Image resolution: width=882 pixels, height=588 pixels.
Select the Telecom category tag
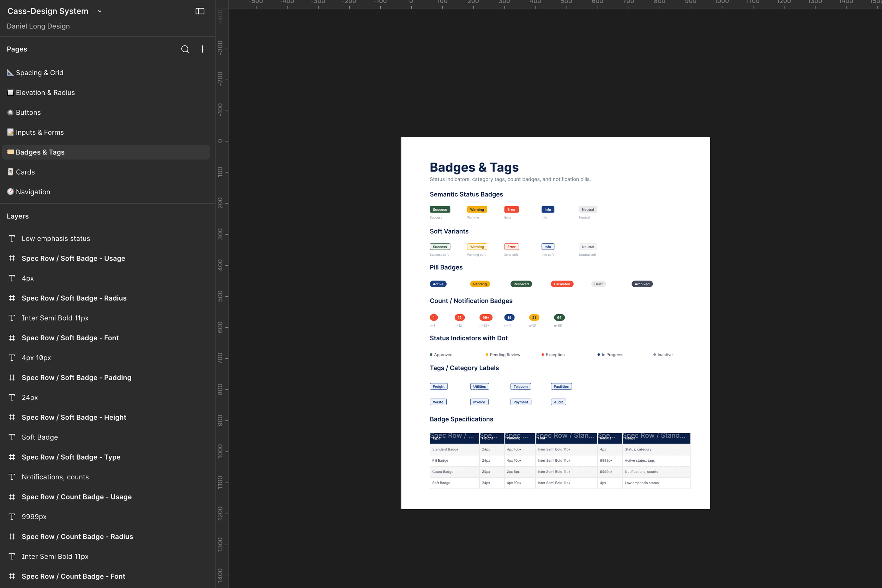(520, 387)
